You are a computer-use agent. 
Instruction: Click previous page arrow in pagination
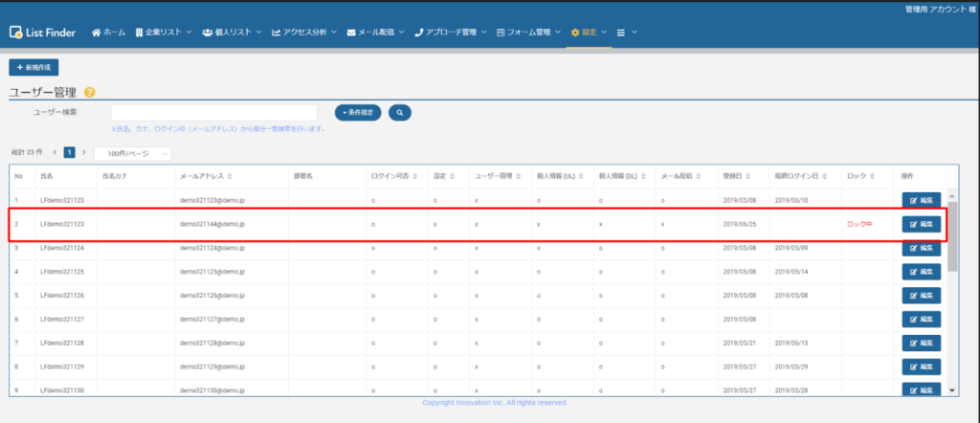pos(55,153)
